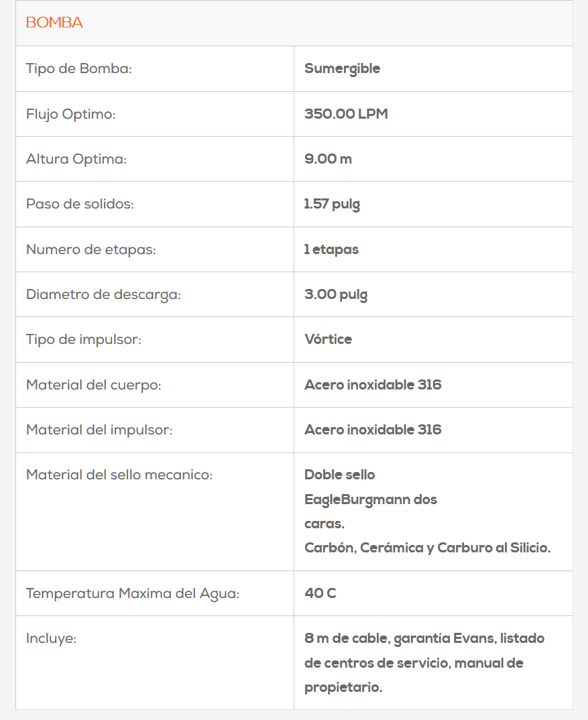Viewport: 588px width, 720px height.
Task: Select the 1 etapas value
Action: [331, 249]
